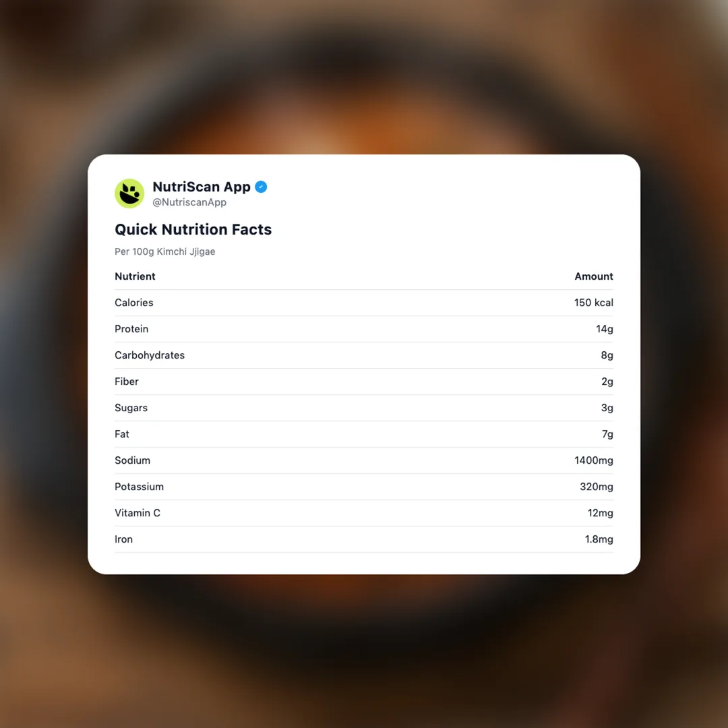Select the Quick Nutrition Facts heading
The height and width of the screenshot is (728, 728).
[x=193, y=229]
